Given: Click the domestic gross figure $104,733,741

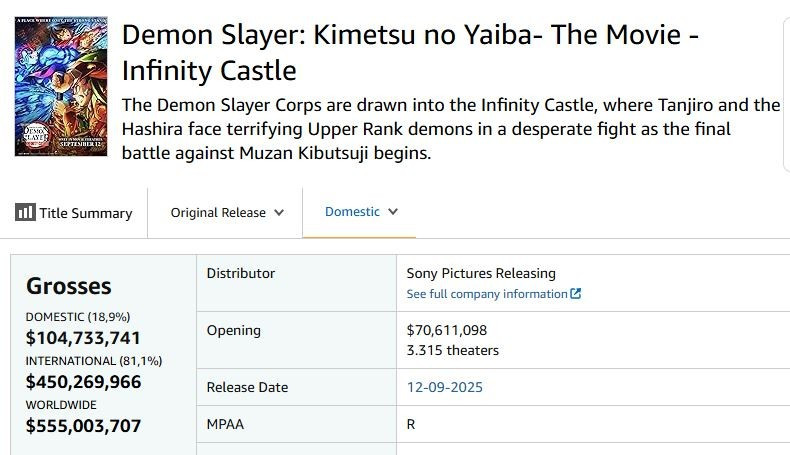Looking at the screenshot, I should coord(83,337).
